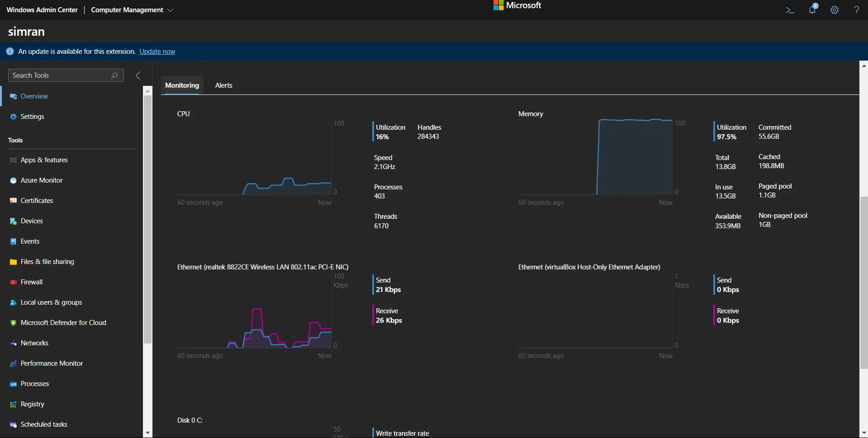This screenshot has width=868, height=438.
Task: Click the Registry icon
Action: click(x=14, y=404)
